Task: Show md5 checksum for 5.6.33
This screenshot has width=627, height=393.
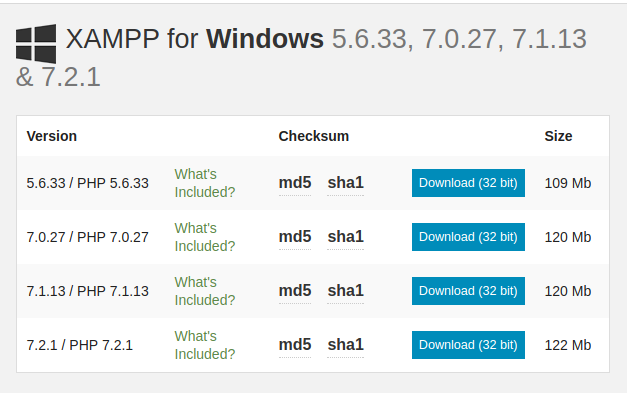Action: tap(295, 183)
